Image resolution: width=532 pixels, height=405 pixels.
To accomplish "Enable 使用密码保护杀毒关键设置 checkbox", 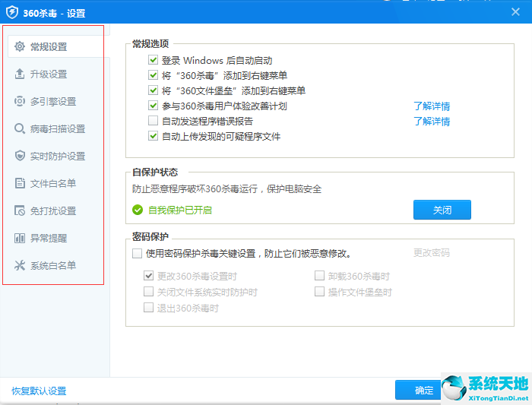I will (x=137, y=253).
